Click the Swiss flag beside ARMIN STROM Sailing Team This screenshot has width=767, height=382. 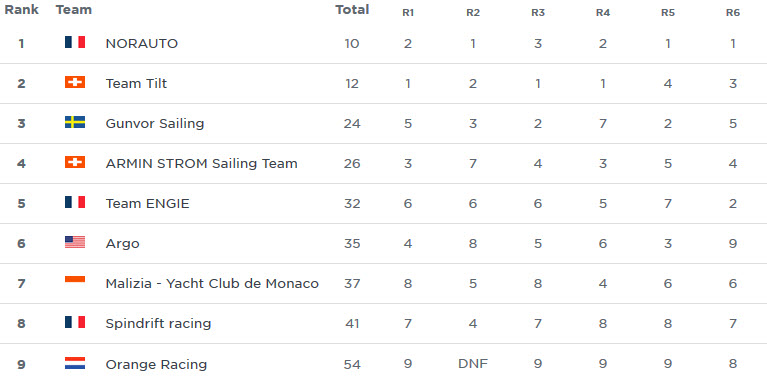pyautogui.click(x=75, y=162)
